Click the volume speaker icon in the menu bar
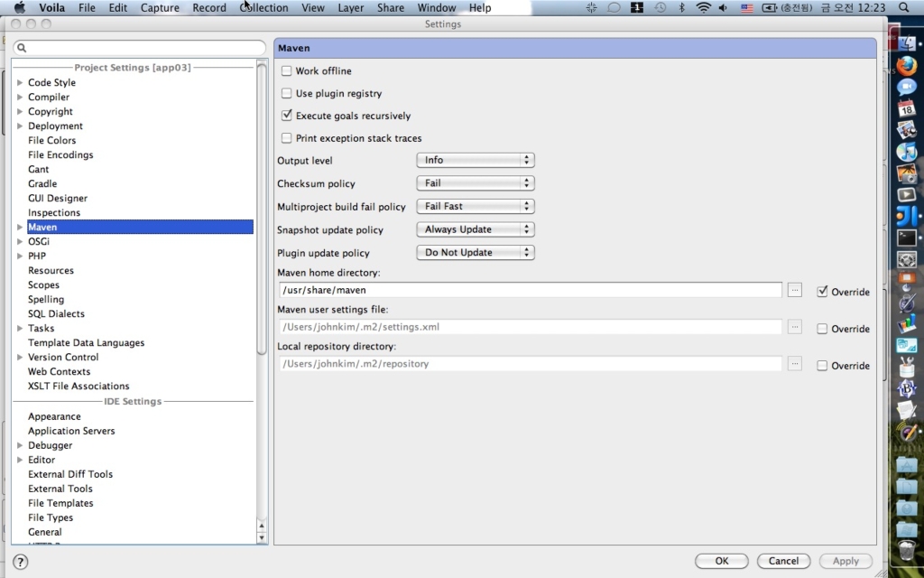Viewport: 924px width, 578px height. (x=723, y=7)
